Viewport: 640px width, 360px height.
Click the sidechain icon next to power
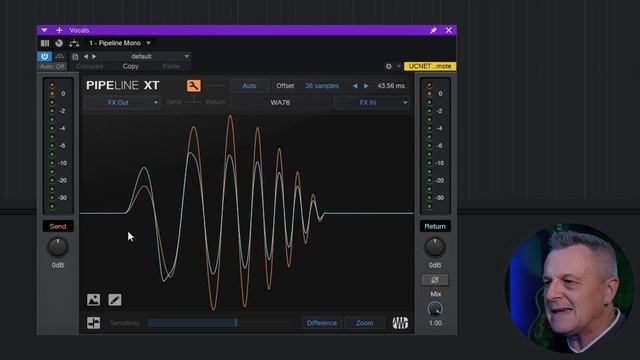pos(60,57)
